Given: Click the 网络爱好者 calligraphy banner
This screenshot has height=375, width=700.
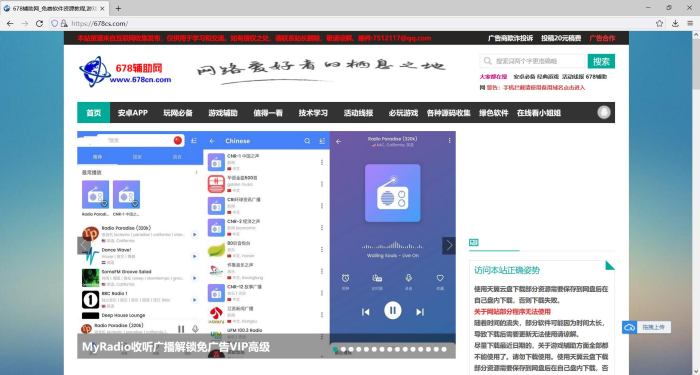Looking at the screenshot, I should (321, 71).
